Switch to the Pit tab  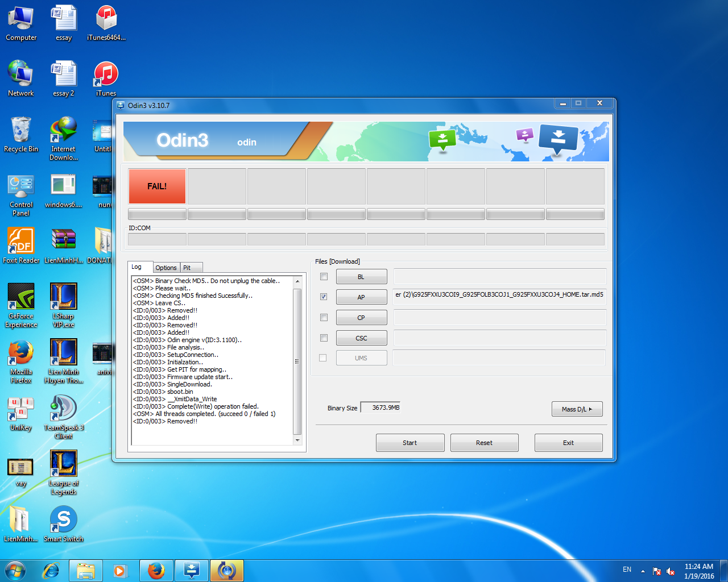187,268
